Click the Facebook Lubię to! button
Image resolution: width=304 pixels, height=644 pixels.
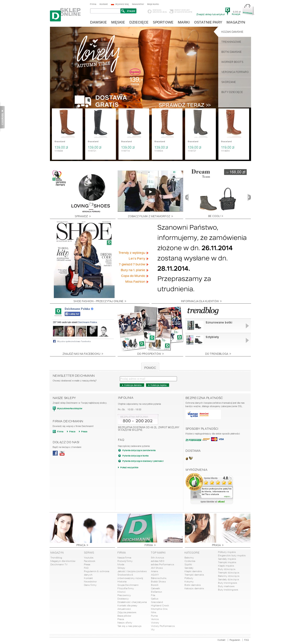pyautogui.click(x=72, y=314)
